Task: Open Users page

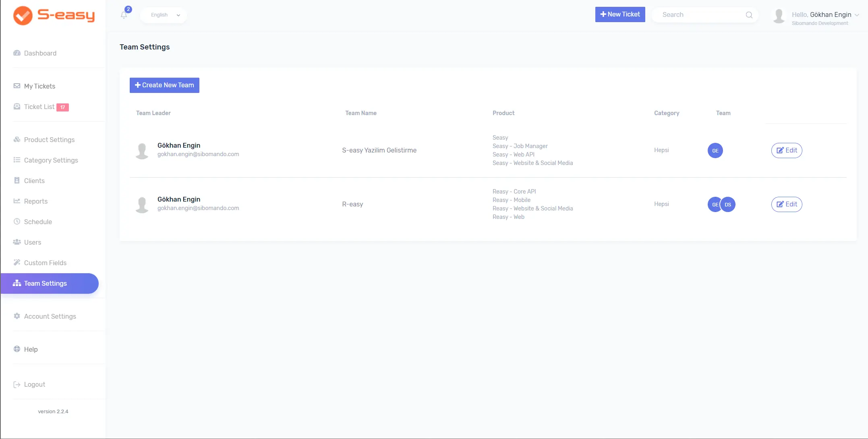Action: click(x=33, y=242)
